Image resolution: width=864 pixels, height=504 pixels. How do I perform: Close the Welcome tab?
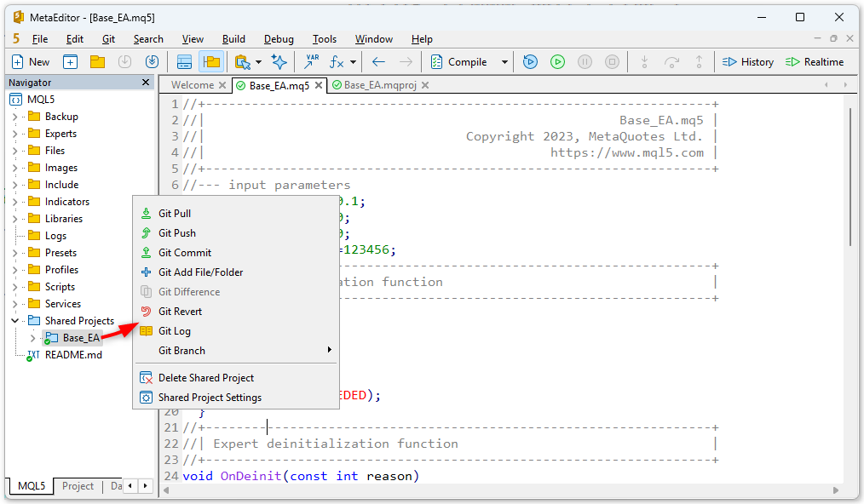coord(222,85)
